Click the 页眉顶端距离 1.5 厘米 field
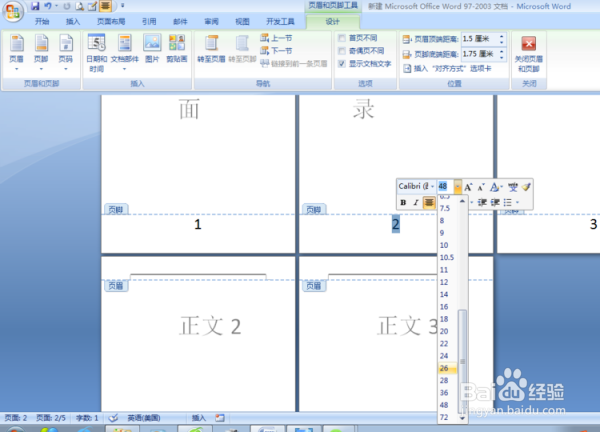600x432 pixels. point(479,39)
